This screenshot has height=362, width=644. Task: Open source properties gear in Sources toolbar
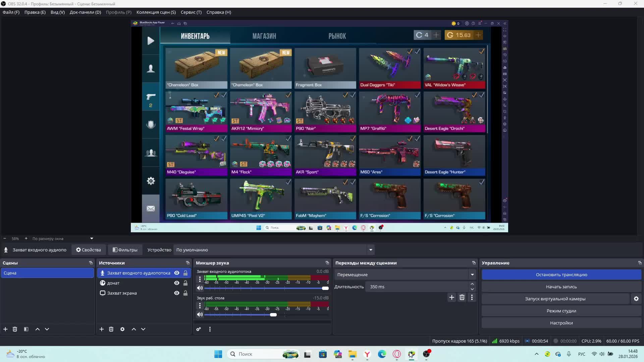pyautogui.click(x=122, y=329)
